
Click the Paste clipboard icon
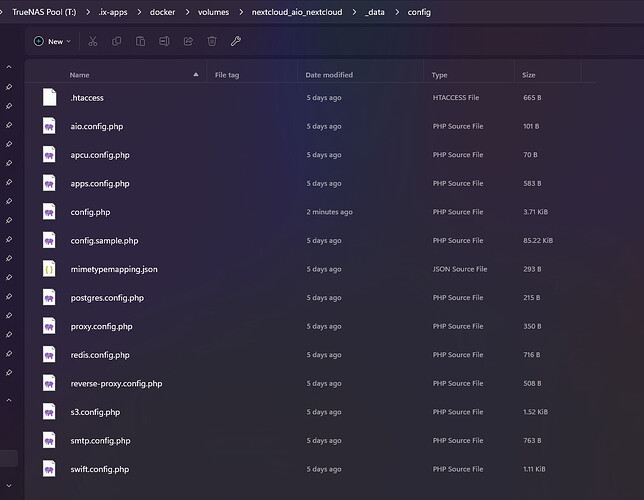[141, 41]
